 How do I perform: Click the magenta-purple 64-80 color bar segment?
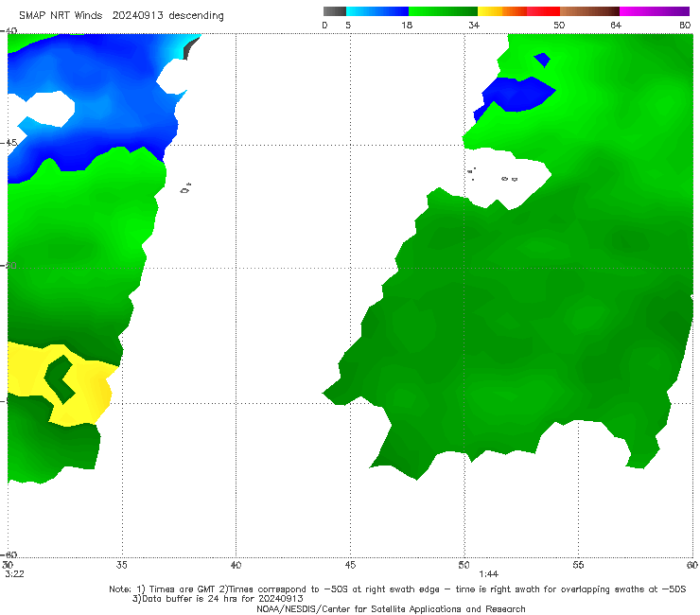(655, 11)
